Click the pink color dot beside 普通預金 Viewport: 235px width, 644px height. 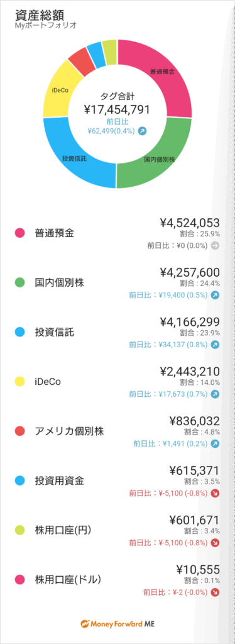click(x=20, y=233)
